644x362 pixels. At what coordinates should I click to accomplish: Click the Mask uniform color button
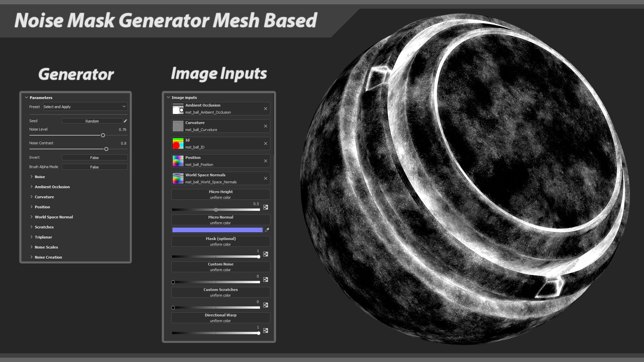220,241
